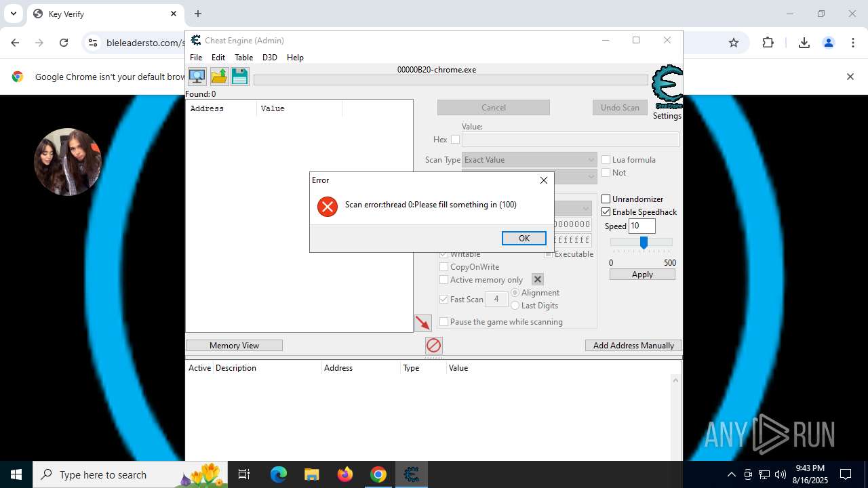Launch Microsoft Edge from taskbar

pyautogui.click(x=279, y=474)
